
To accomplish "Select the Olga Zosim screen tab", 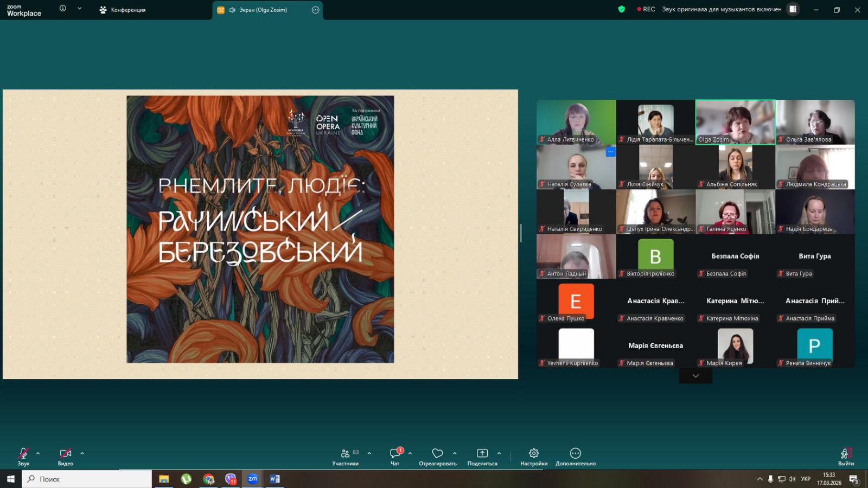I will (x=263, y=10).
